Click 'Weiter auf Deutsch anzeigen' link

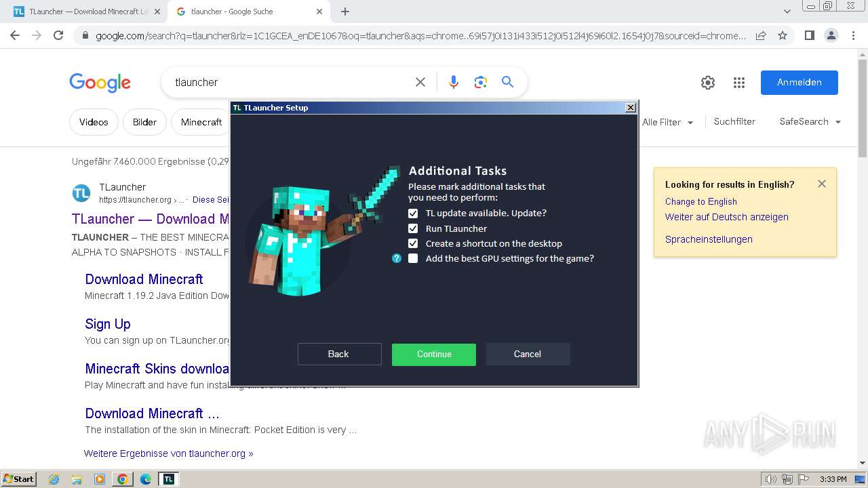[x=726, y=217]
